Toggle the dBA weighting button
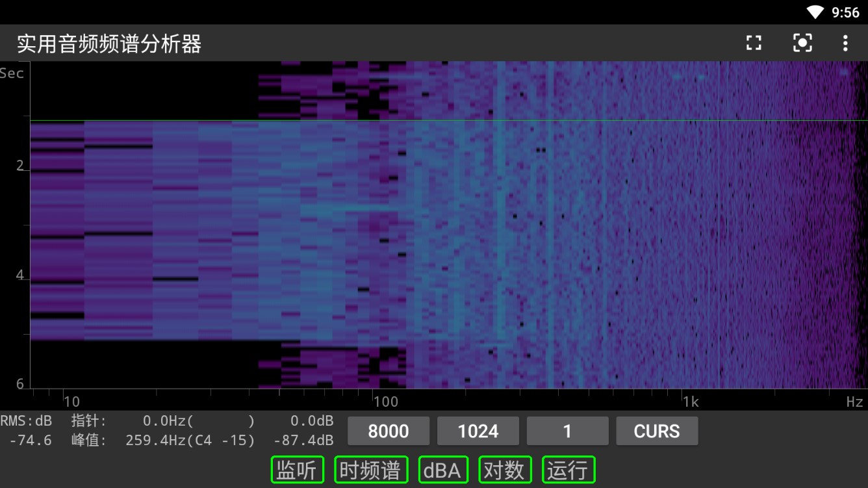 pos(443,470)
